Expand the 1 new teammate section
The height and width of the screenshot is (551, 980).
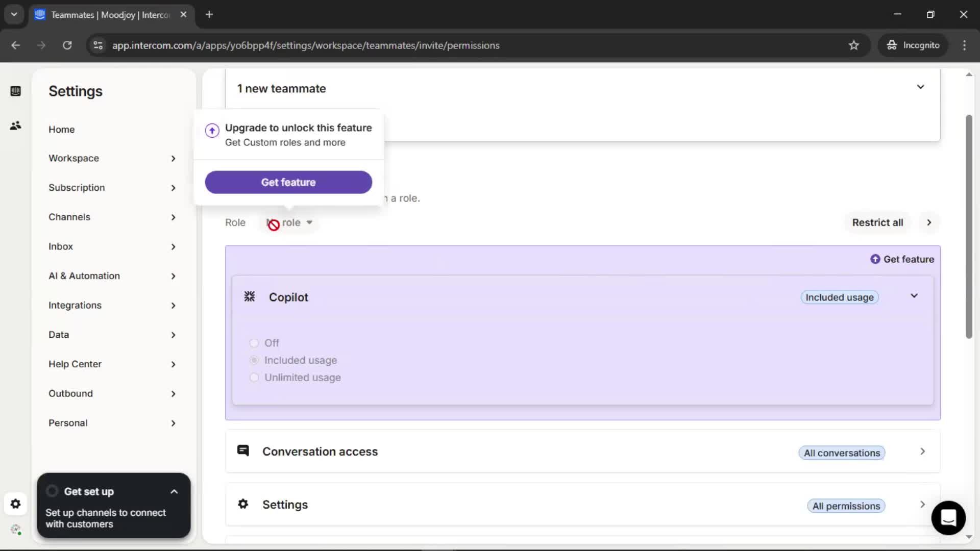point(920,87)
